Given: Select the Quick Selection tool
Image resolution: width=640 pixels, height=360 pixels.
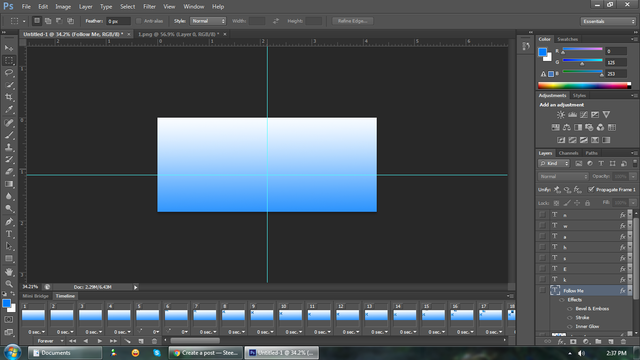Looking at the screenshot, I should [x=9, y=85].
